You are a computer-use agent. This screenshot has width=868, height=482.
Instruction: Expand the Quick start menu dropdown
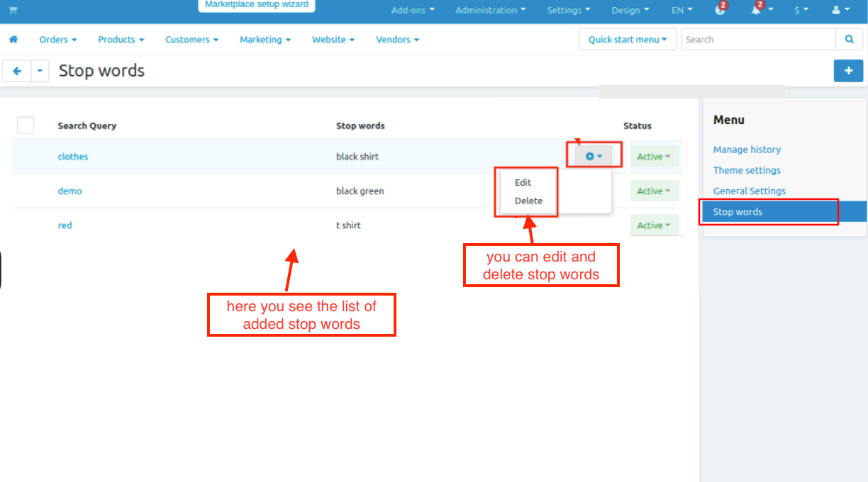627,40
